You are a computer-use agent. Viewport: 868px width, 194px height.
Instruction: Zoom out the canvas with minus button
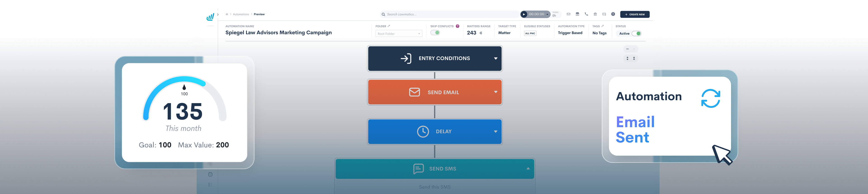(627, 49)
